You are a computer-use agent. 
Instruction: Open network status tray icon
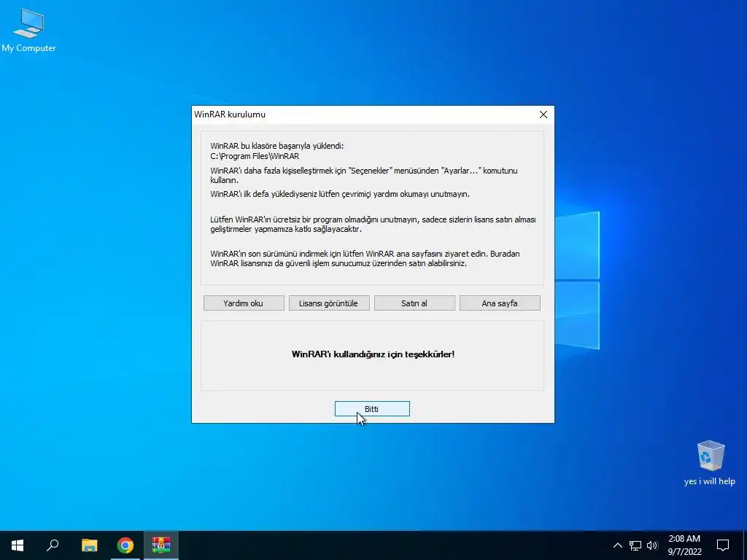[635, 545]
